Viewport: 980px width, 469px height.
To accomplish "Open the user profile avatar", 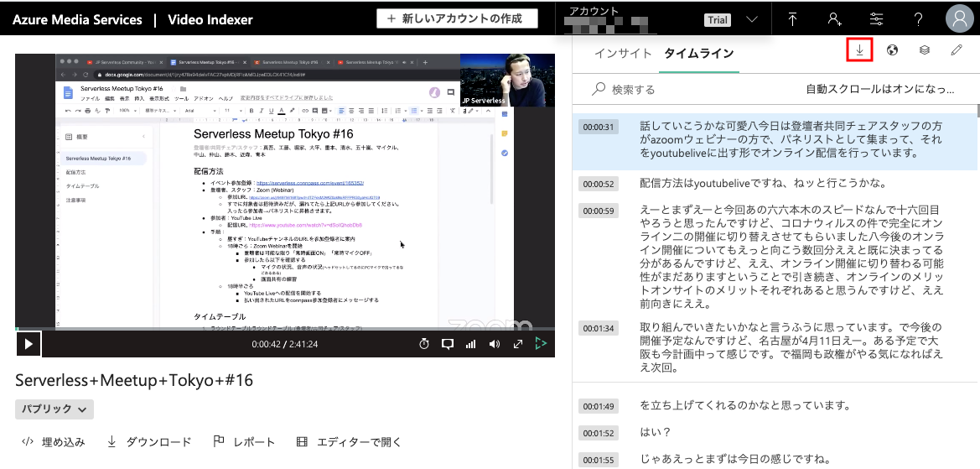I will tap(960, 18).
